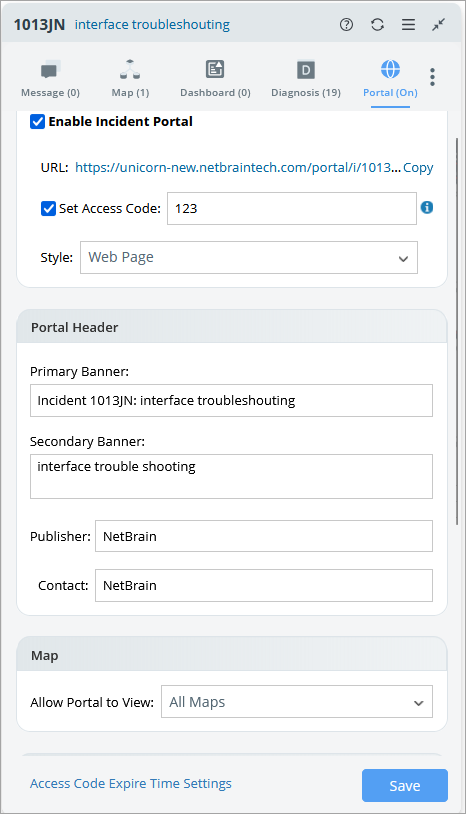Click the Save button
Screen dimensions: 466x814
pyautogui.click(x=405, y=785)
